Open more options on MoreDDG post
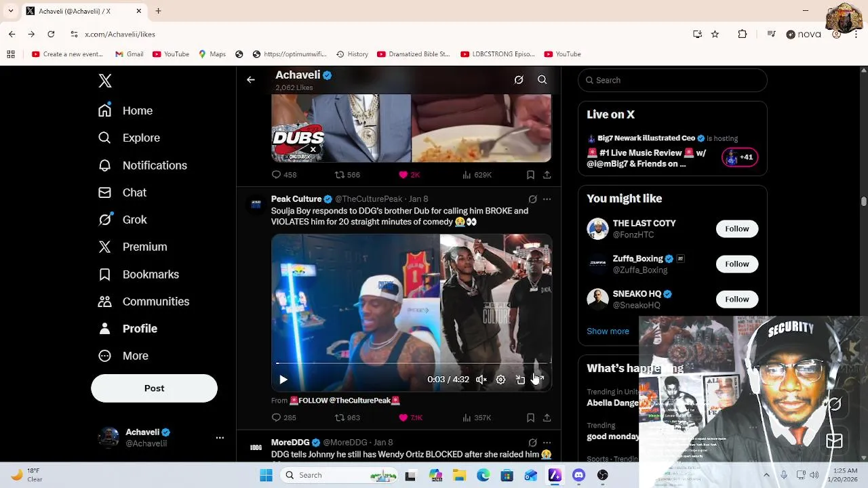Screen dimensions: 868x488 [x=547, y=443]
